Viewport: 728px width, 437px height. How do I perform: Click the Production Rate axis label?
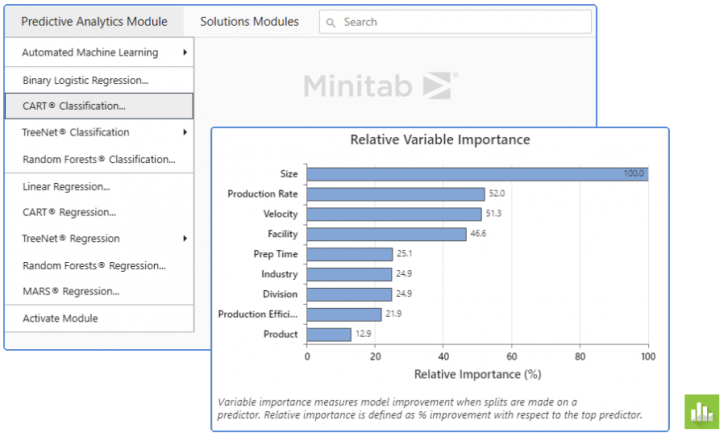[262, 194]
